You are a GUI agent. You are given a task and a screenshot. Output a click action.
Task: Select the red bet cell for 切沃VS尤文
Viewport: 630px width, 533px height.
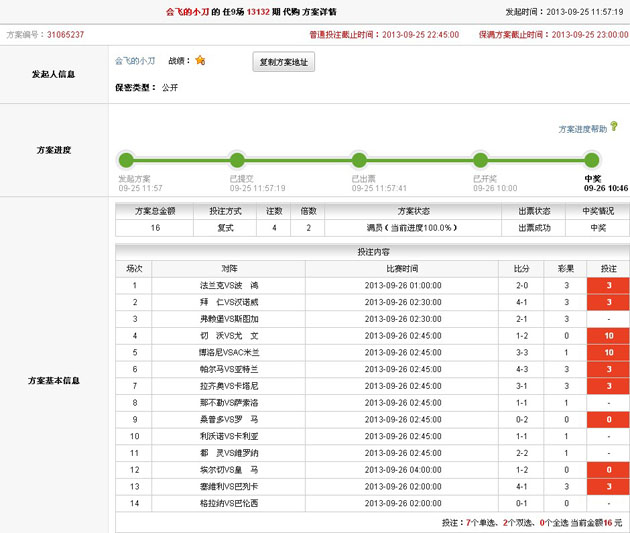click(608, 336)
